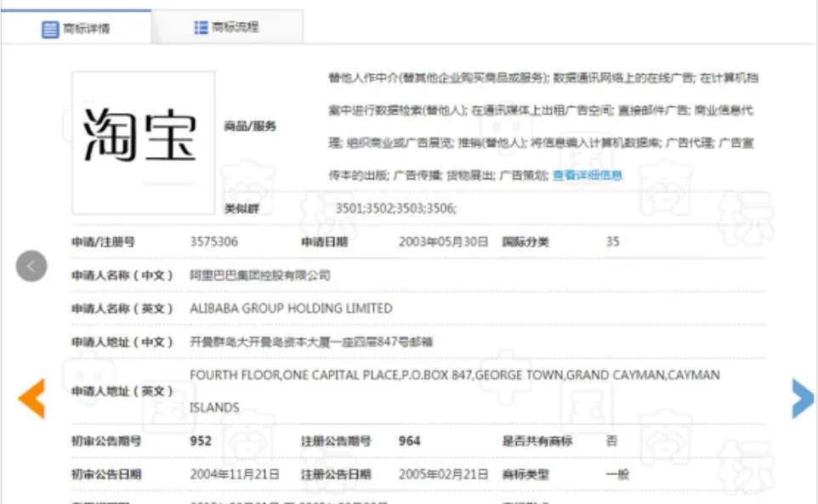Screen dimensions: 818x504
Task: Open the 商标详情 tab
Action: 77,28
